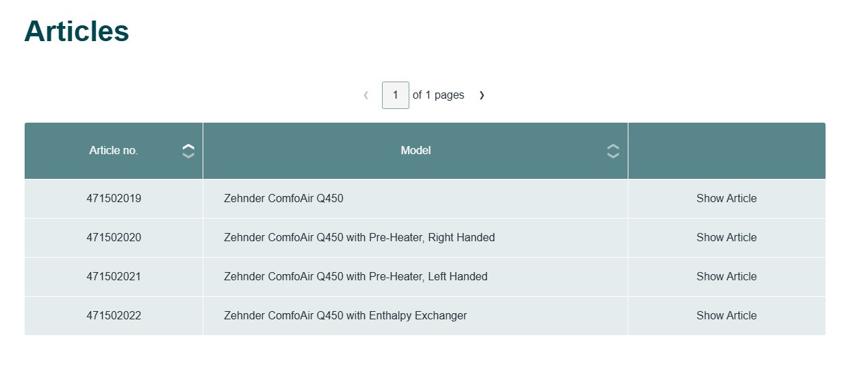Click the Articles page heading

tap(77, 32)
